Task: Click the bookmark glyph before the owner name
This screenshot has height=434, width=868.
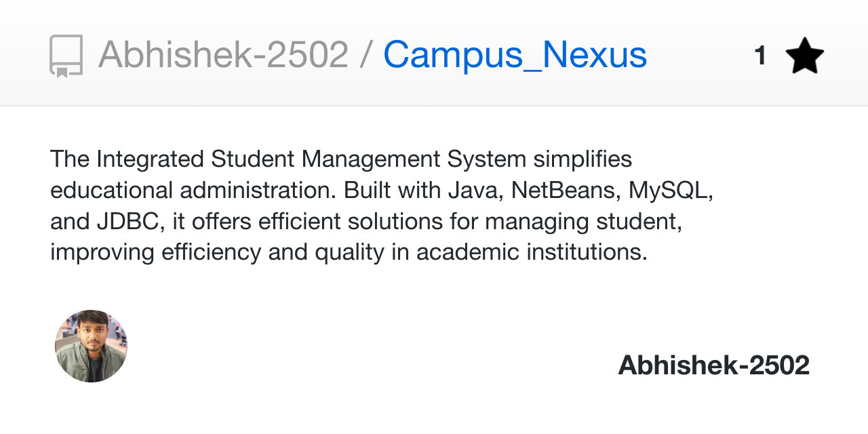Action: (66, 54)
